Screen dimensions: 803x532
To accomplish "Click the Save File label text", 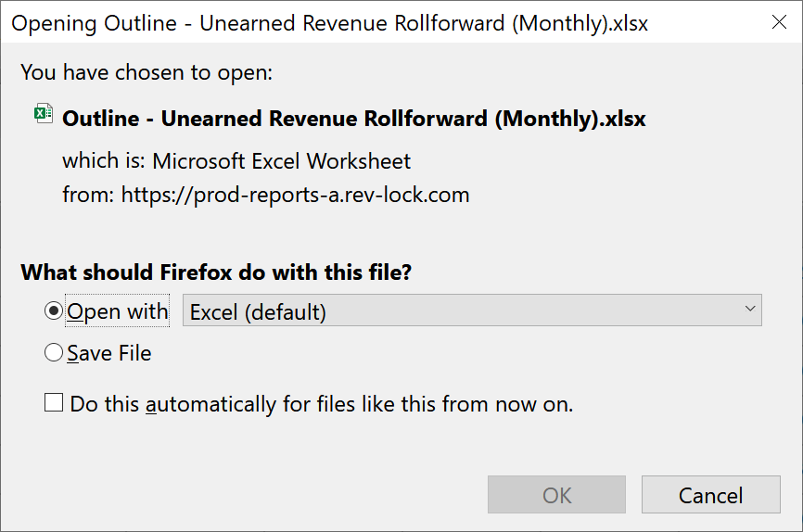I will [x=109, y=353].
